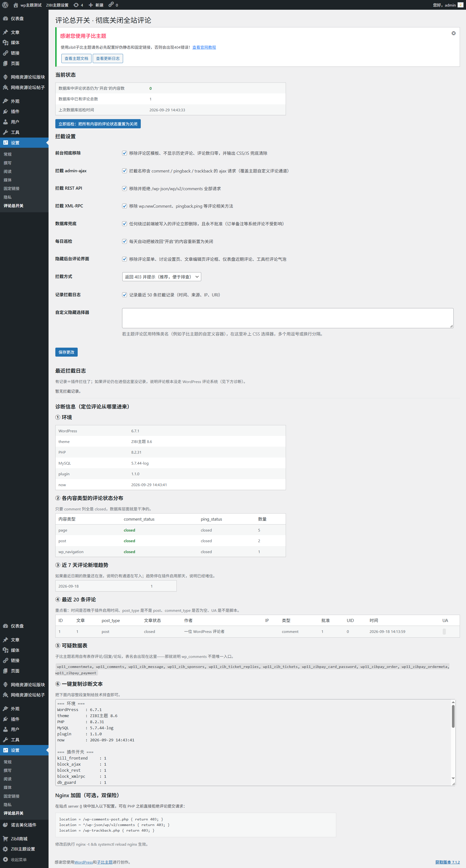The width and height of the screenshot is (466, 868).
Task: Click the 保存更改 button
Action: coord(67,352)
